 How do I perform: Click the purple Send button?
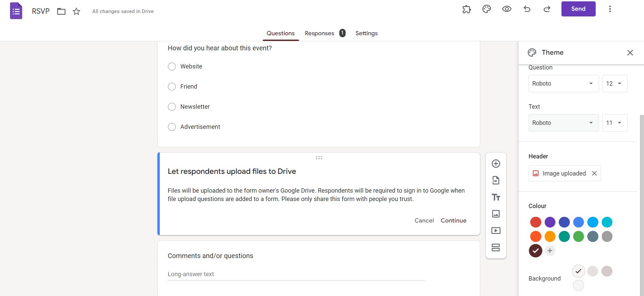click(578, 9)
